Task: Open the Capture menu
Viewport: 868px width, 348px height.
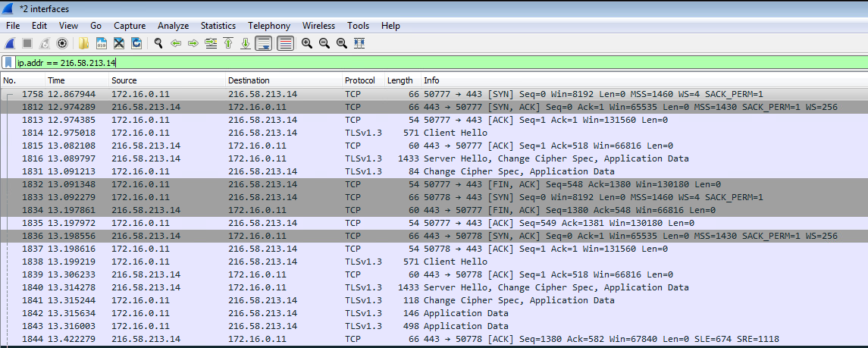Action: click(130, 26)
